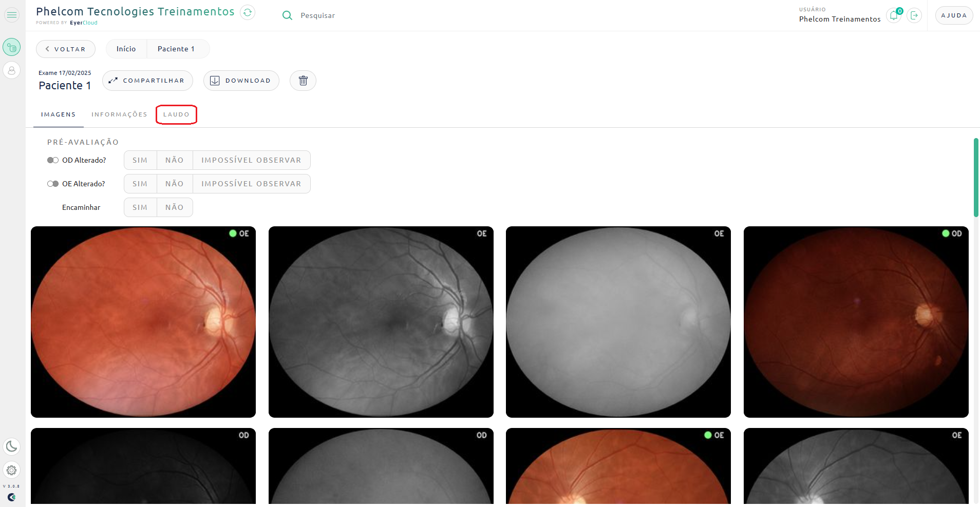Click the search magnifier icon
The width and height of the screenshot is (980, 507).
pyautogui.click(x=287, y=15)
